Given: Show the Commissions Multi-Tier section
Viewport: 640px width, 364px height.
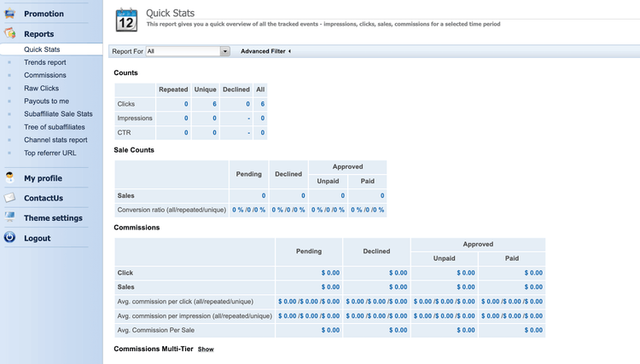Looking at the screenshot, I should click(206, 350).
